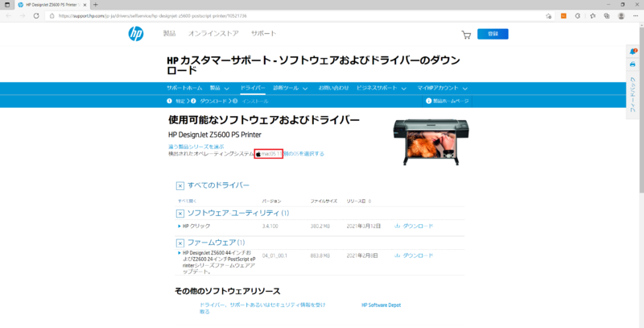Image resolution: width=644 pixels, height=328 pixels.
Task: Open notifications bell in side panel
Action: [633, 52]
